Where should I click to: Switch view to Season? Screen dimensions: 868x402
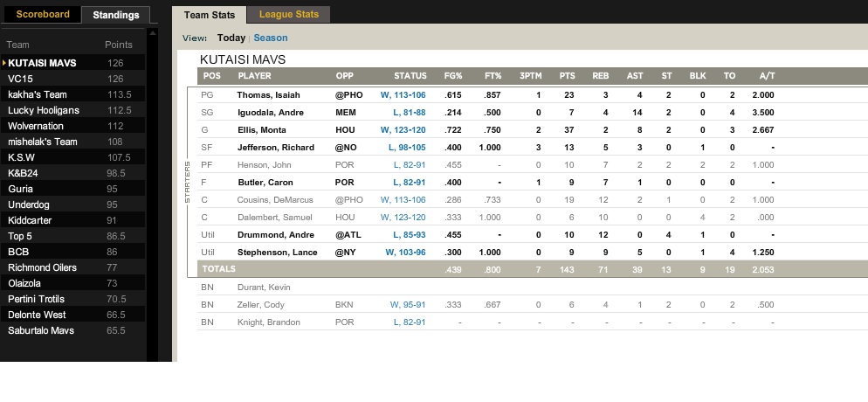point(270,38)
